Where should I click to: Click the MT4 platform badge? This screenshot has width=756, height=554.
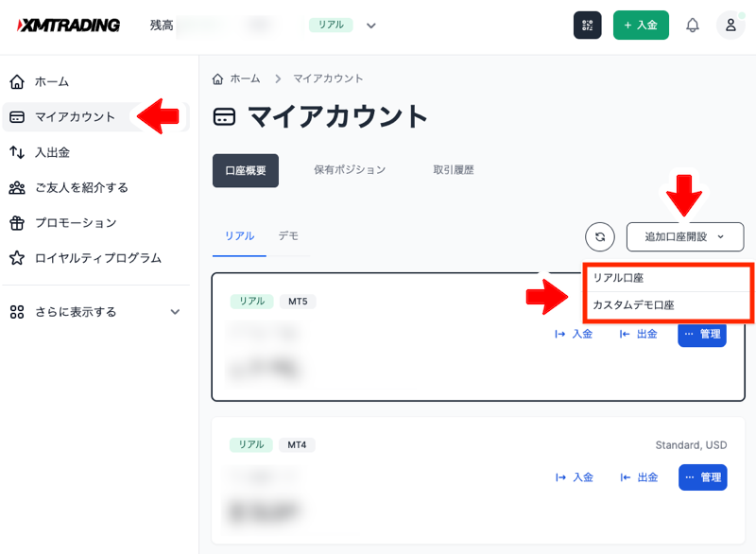point(297,445)
